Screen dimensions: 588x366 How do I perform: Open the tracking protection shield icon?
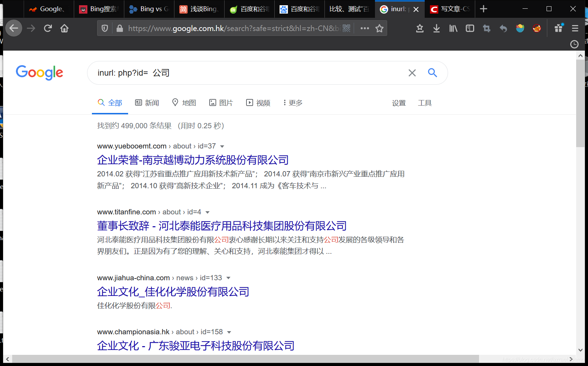[105, 28]
